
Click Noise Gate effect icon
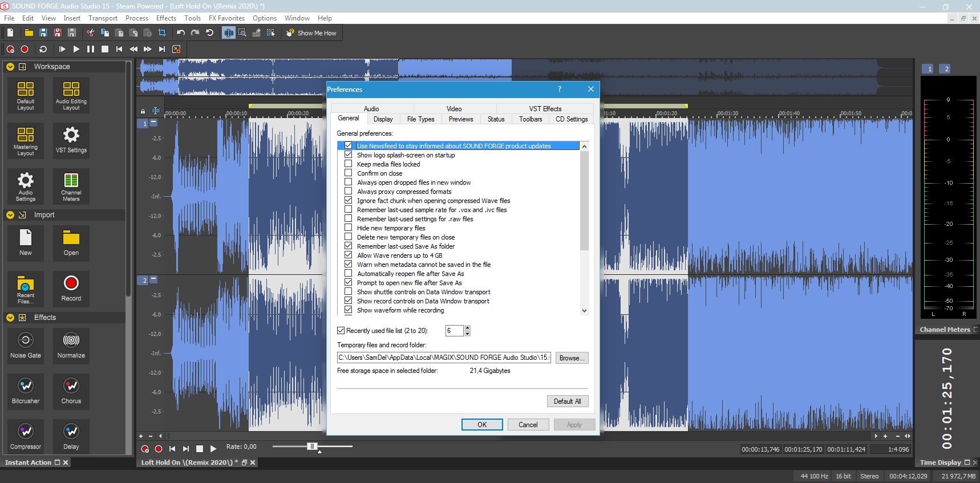[x=26, y=346]
